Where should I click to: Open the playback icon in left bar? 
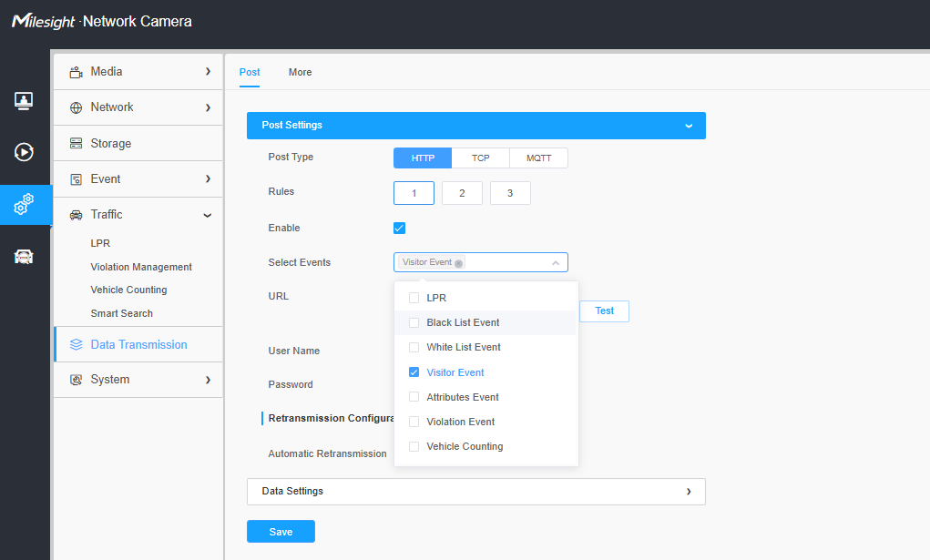click(x=24, y=152)
